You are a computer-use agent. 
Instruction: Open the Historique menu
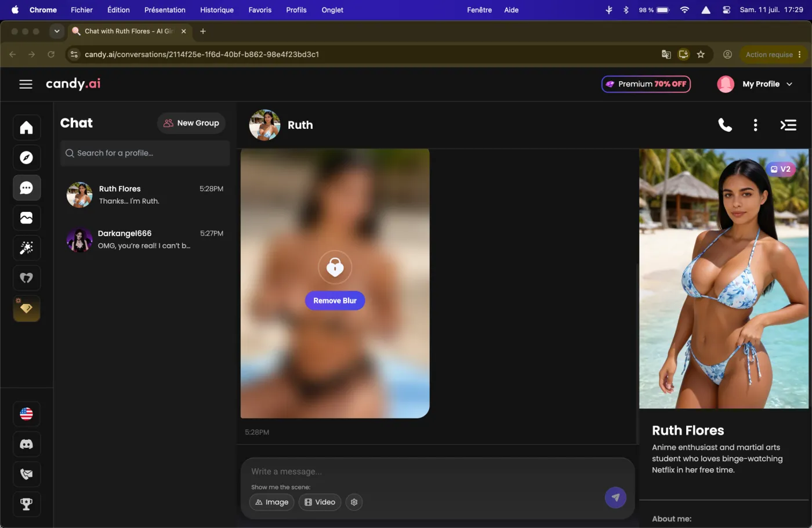[x=217, y=10]
